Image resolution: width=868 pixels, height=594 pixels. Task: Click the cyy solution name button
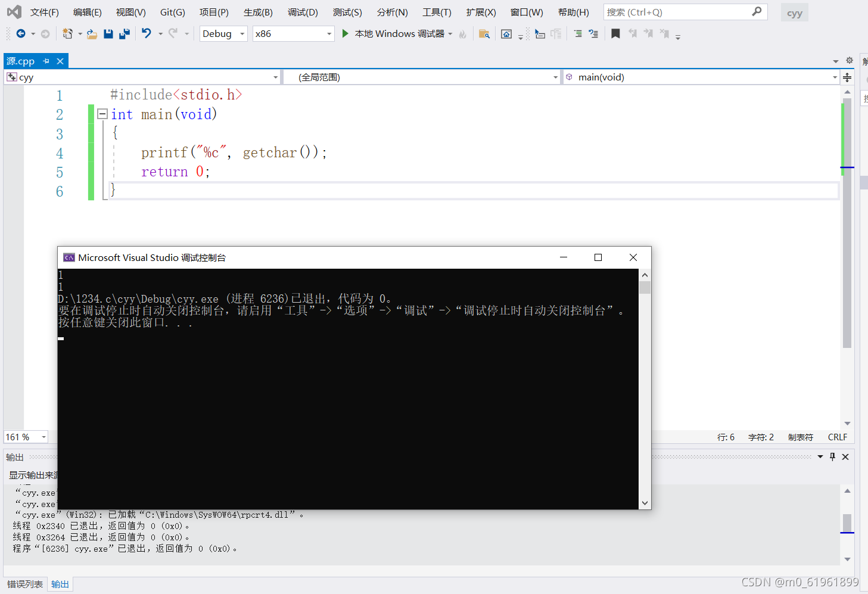[x=795, y=13]
